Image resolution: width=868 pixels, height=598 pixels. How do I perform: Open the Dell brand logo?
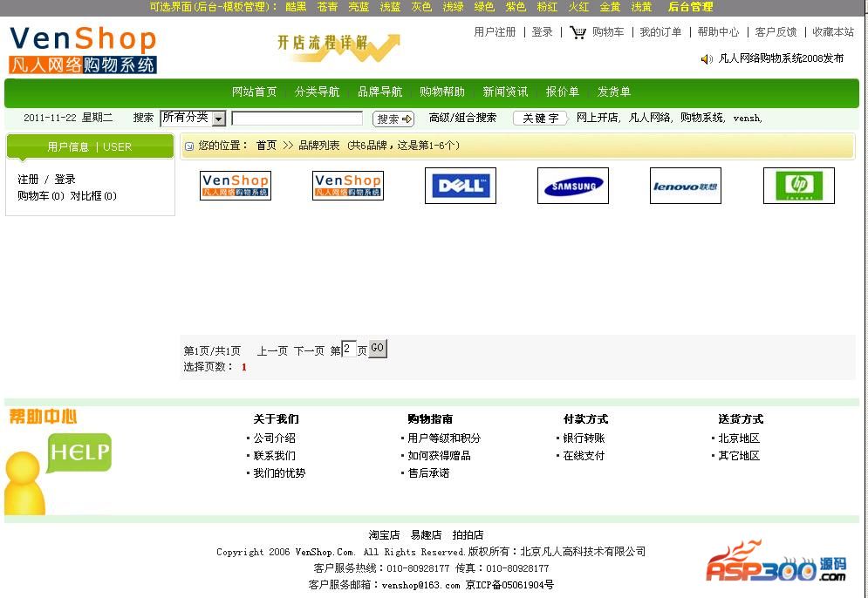[461, 186]
